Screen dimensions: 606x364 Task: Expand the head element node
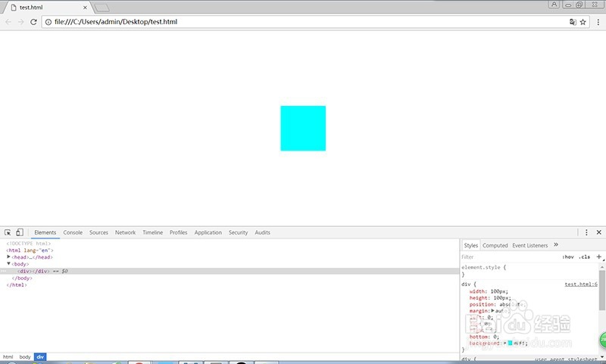coord(8,257)
